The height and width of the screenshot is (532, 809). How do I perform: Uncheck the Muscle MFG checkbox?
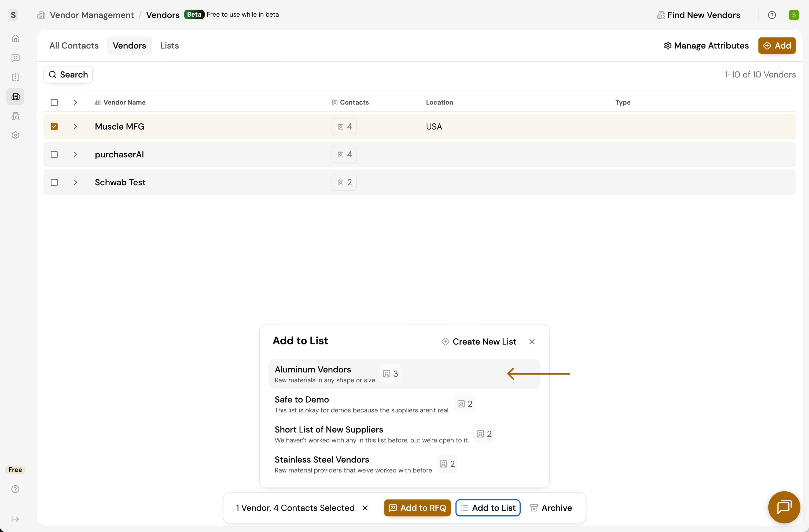[x=54, y=127]
